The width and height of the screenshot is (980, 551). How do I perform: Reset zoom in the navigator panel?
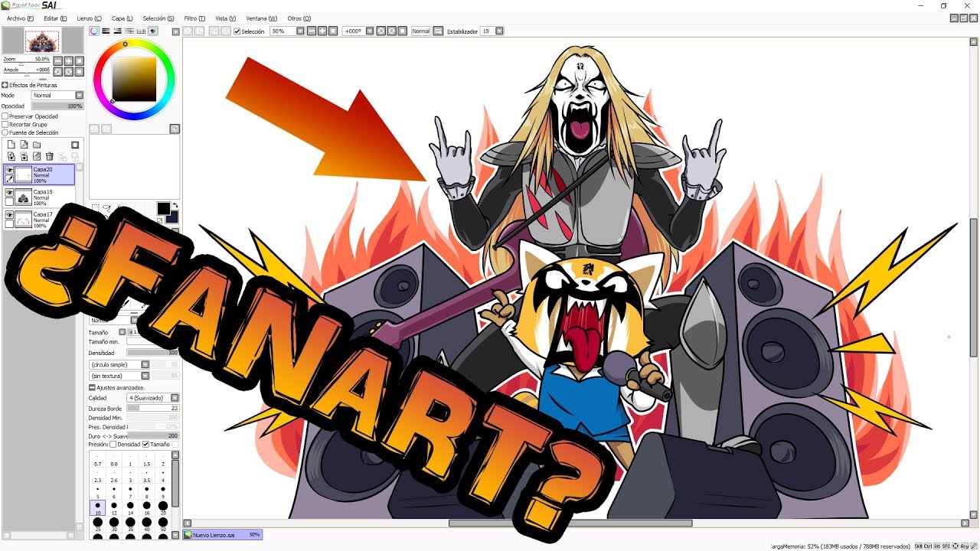pyautogui.click(x=79, y=60)
